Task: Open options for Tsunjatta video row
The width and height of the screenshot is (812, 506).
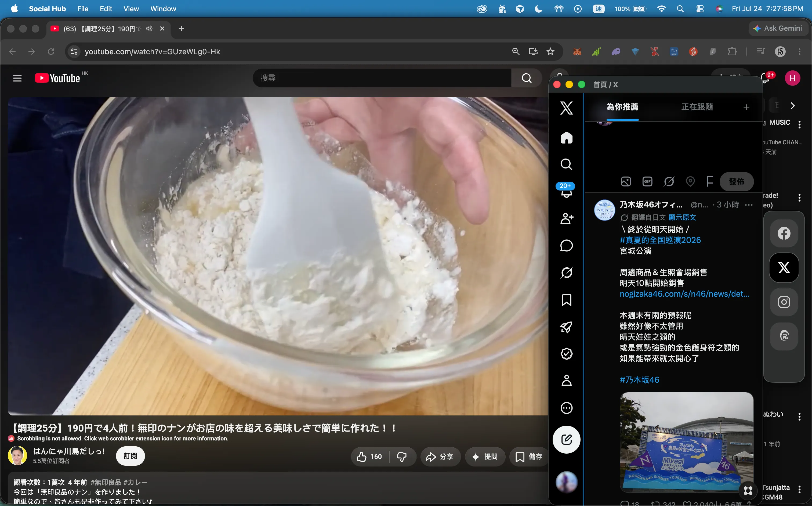Action: click(x=799, y=490)
